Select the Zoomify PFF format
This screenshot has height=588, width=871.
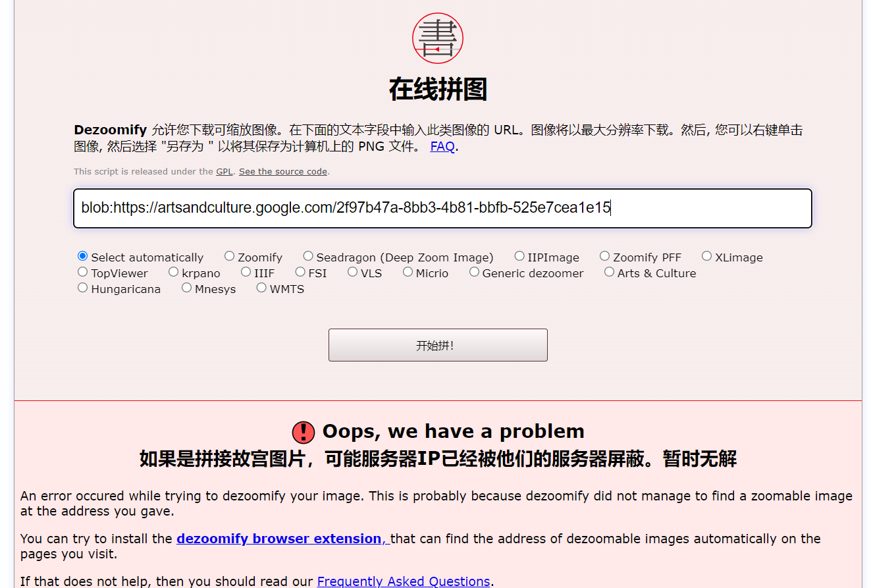(604, 255)
